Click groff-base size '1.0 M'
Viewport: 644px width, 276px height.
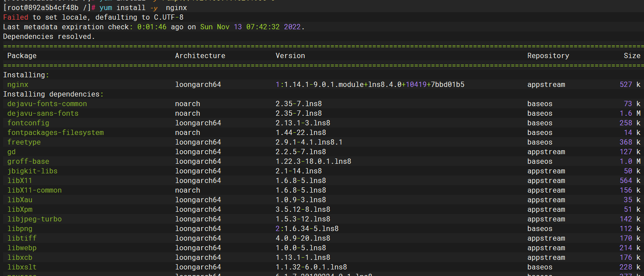click(630, 161)
